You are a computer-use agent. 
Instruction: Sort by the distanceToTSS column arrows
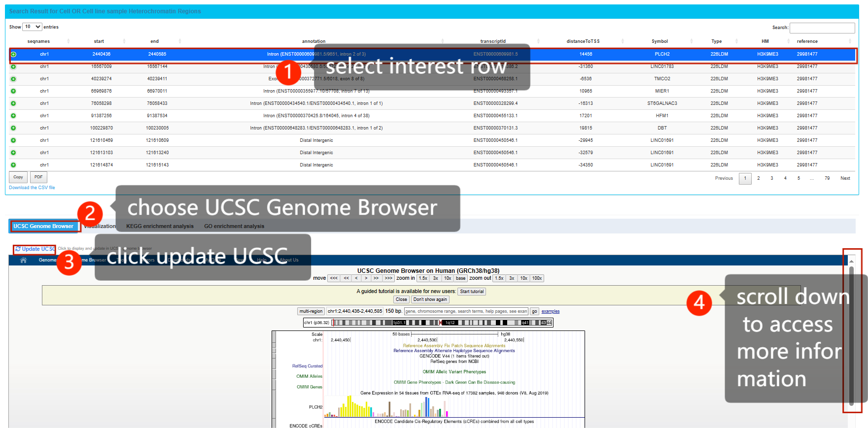pyautogui.click(x=623, y=41)
